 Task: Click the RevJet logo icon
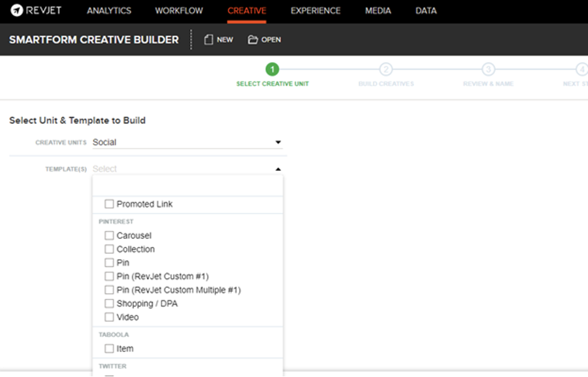17,11
